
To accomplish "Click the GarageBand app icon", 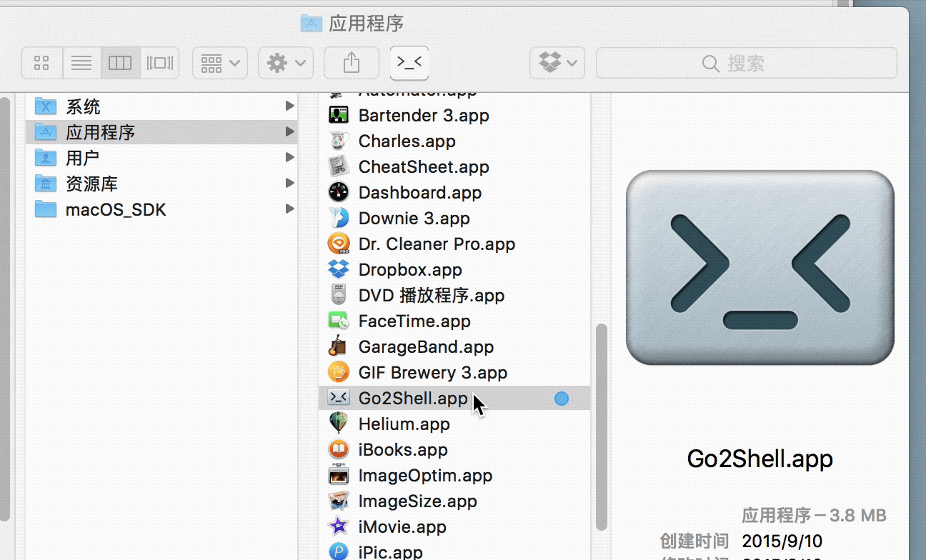I will click(338, 346).
